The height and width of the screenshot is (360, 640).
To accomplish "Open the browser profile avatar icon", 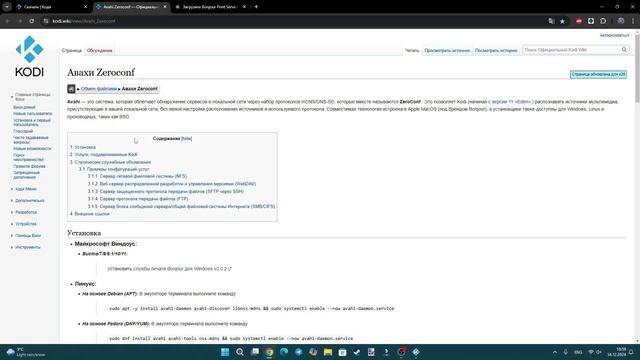I will [x=621, y=21].
